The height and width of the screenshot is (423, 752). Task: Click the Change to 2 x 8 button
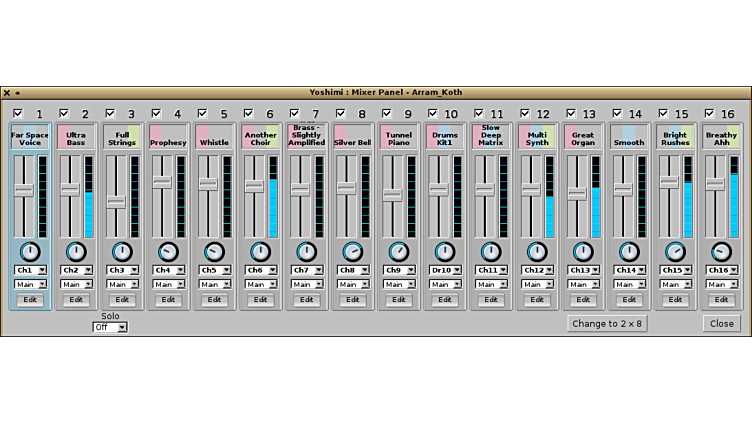(x=607, y=324)
